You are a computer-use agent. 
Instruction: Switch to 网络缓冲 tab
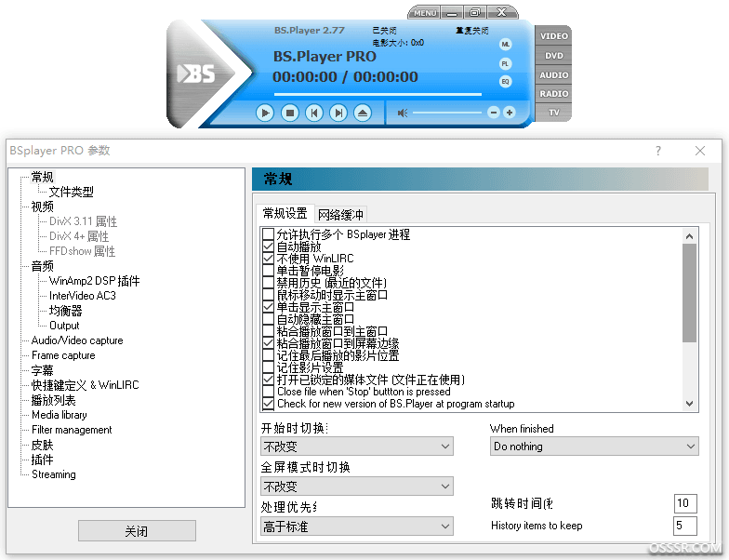(340, 214)
